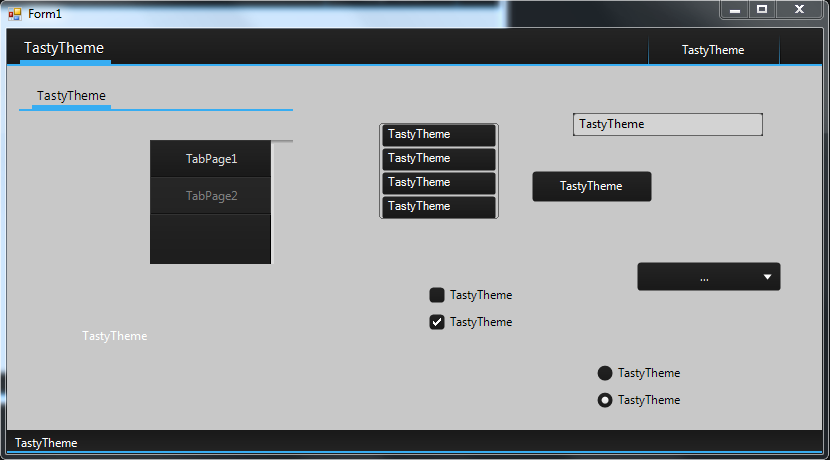Click the white TastyTheme label on gray background
This screenshot has width=830, height=460.
[115, 336]
